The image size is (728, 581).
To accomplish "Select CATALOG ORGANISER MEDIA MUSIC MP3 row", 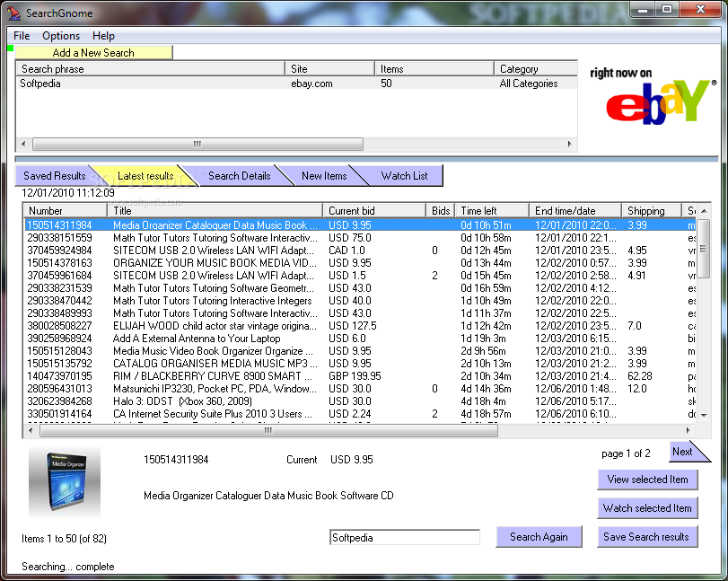I will 360,363.
